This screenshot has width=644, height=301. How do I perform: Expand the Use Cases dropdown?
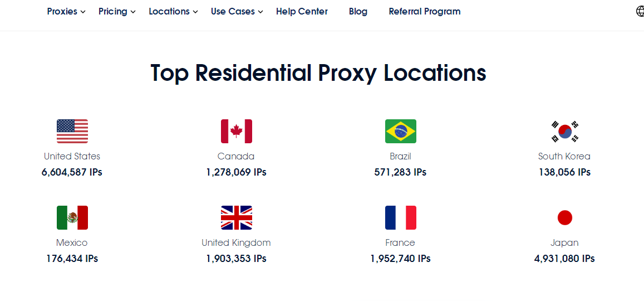point(237,12)
